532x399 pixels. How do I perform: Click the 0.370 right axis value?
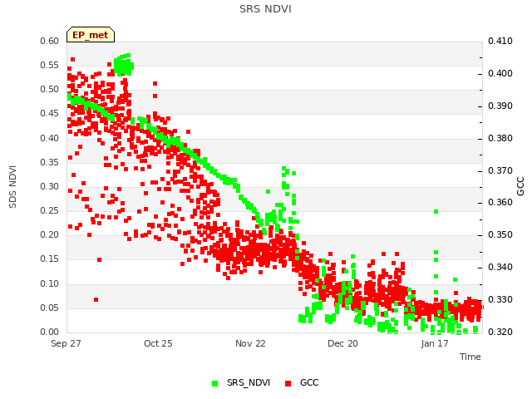500,170
